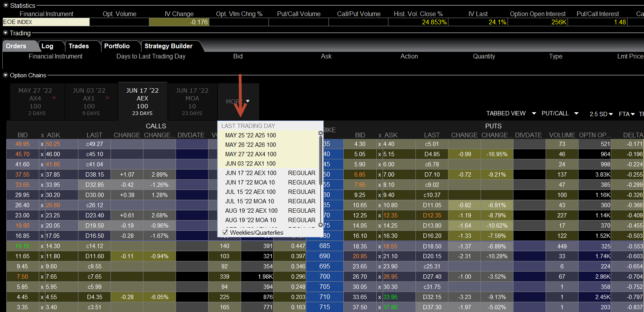Choose JUN 17 '22 MOA 10 REGULAR entry
This screenshot has height=312, width=644.
269,182
